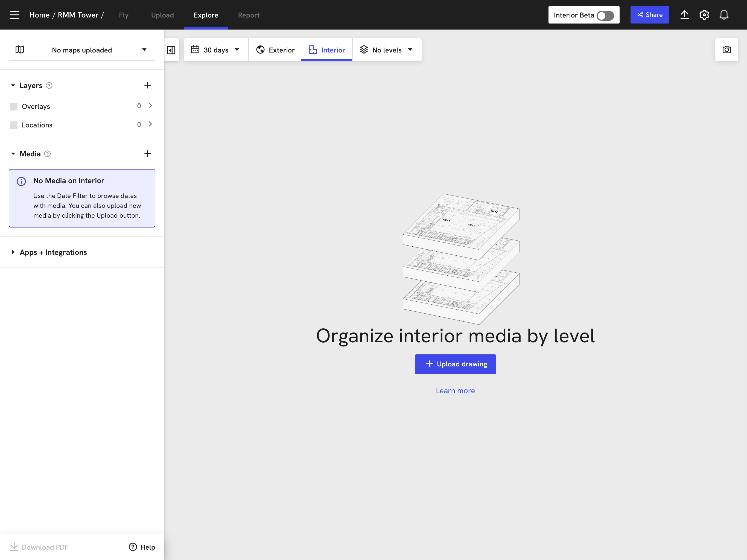The image size is (747, 560).
Task: Toggle the Interior Beta switch
Action: [605, 16]
